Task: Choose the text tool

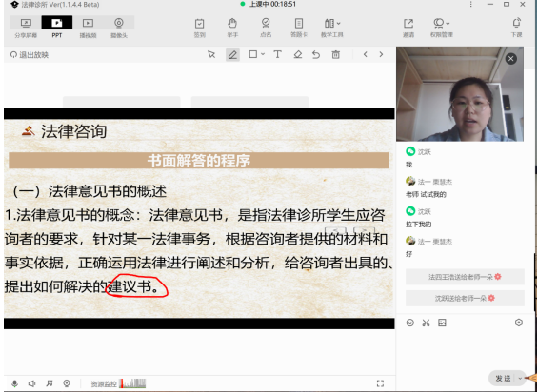Action: (277, 54)
